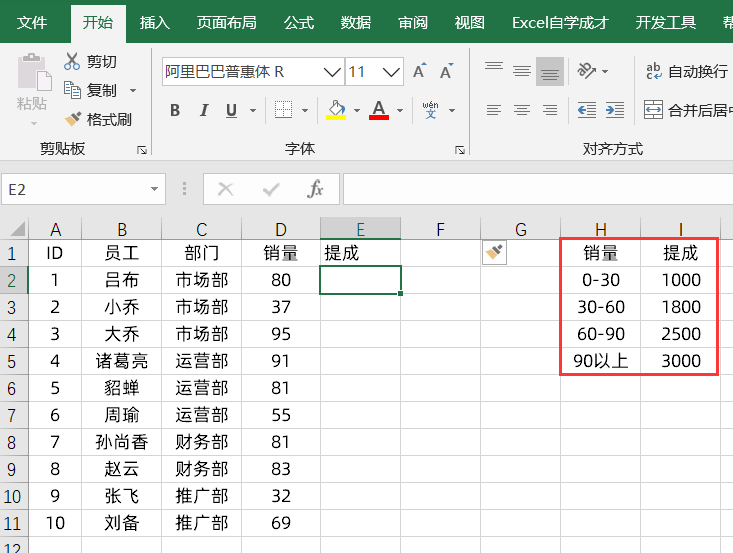Click the Paste clipboard icon

(34, 72)
